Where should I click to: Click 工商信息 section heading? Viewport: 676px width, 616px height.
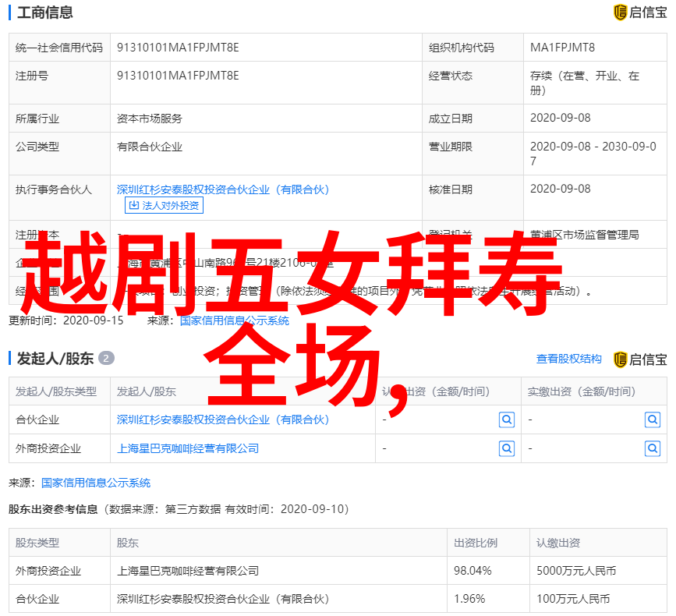tap(45, 12)
